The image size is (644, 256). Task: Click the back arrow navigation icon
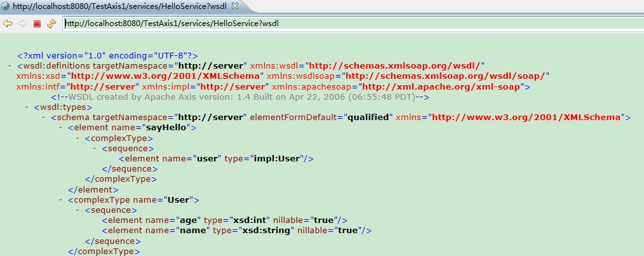[8, 24]
